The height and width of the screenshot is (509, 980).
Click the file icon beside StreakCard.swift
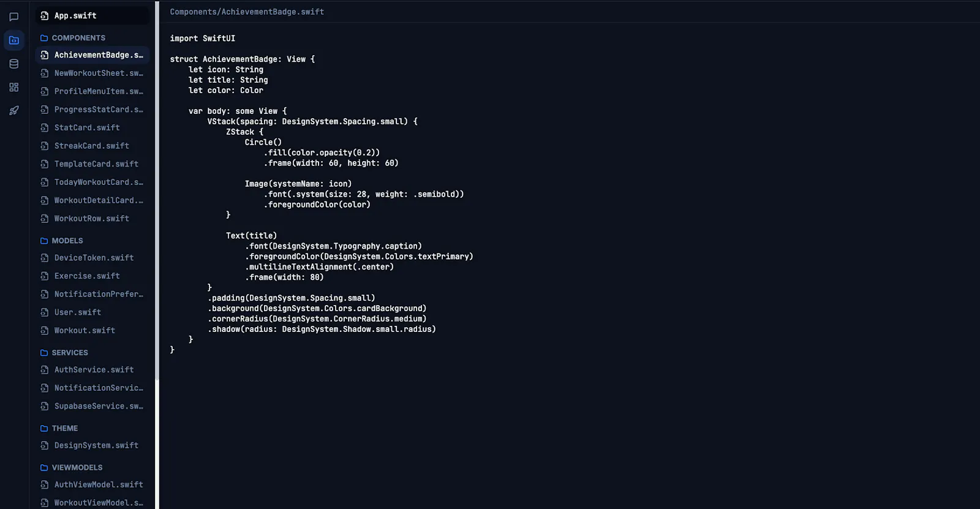coord(44,146)
